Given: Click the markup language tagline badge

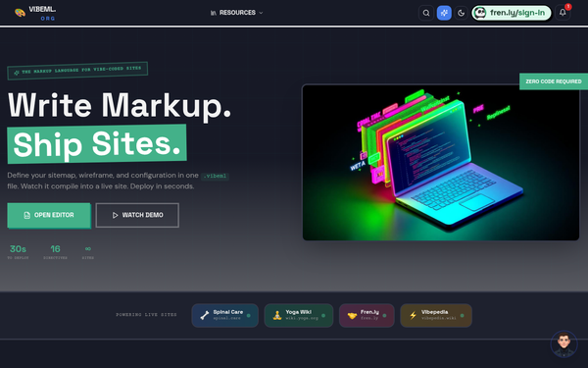Looking at the screenshot, I should click(77, 71).
